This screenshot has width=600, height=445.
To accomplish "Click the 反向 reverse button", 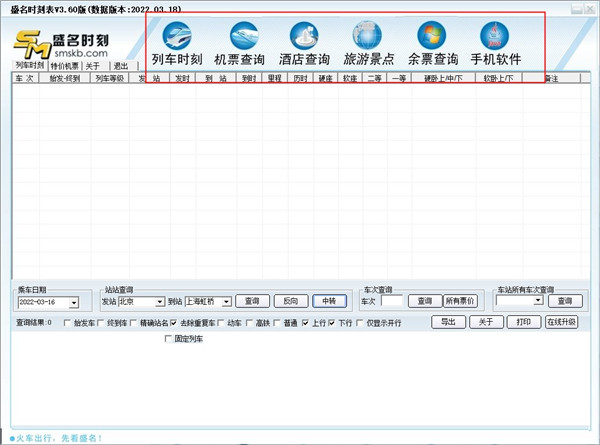I will coord(290,300).
